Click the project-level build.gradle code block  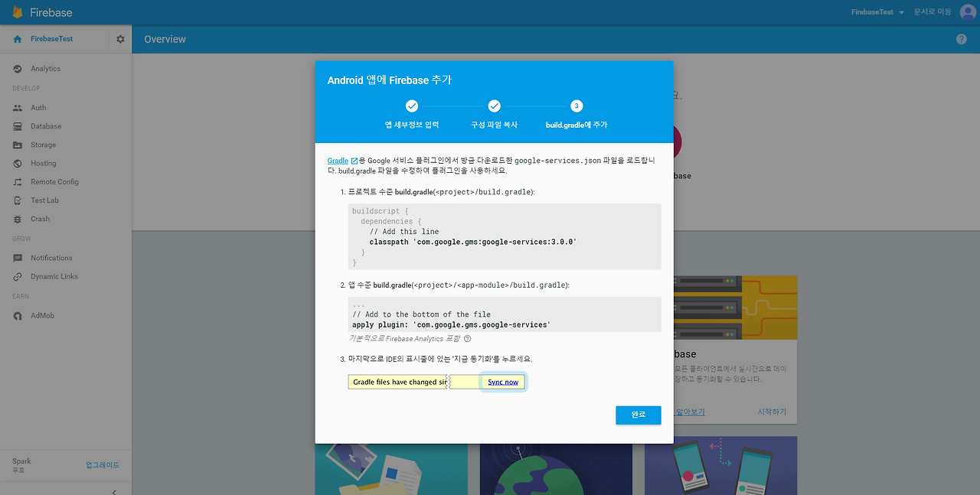point(505,236)
